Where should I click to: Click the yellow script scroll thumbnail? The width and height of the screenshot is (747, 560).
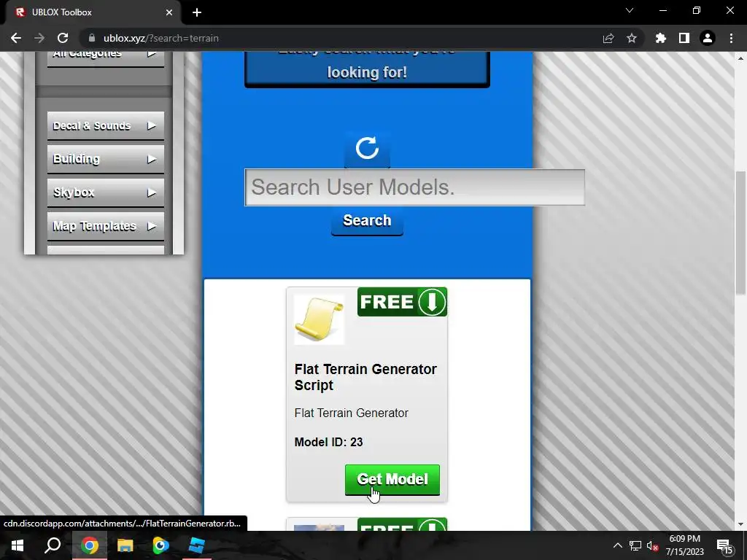click(x=320, y=319)
